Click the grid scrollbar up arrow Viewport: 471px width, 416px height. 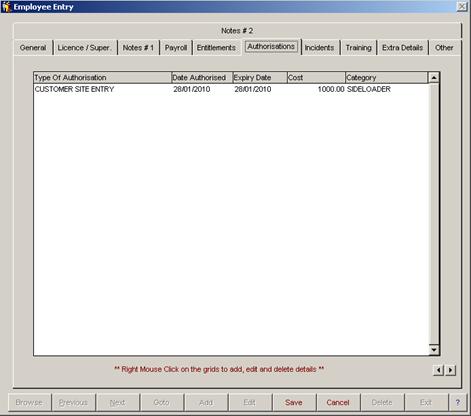pos(434,78)
